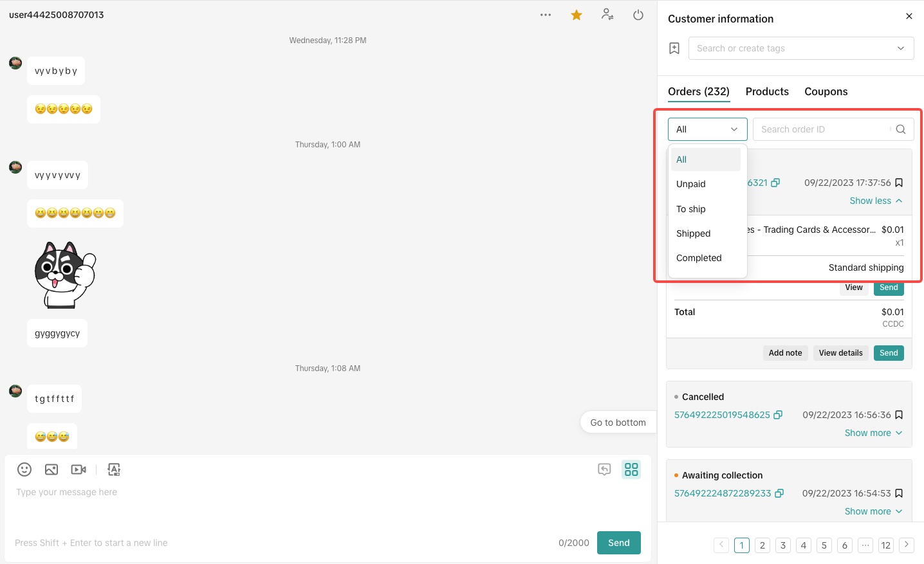Click the Go to bottom button

click(x=618, y=423)
